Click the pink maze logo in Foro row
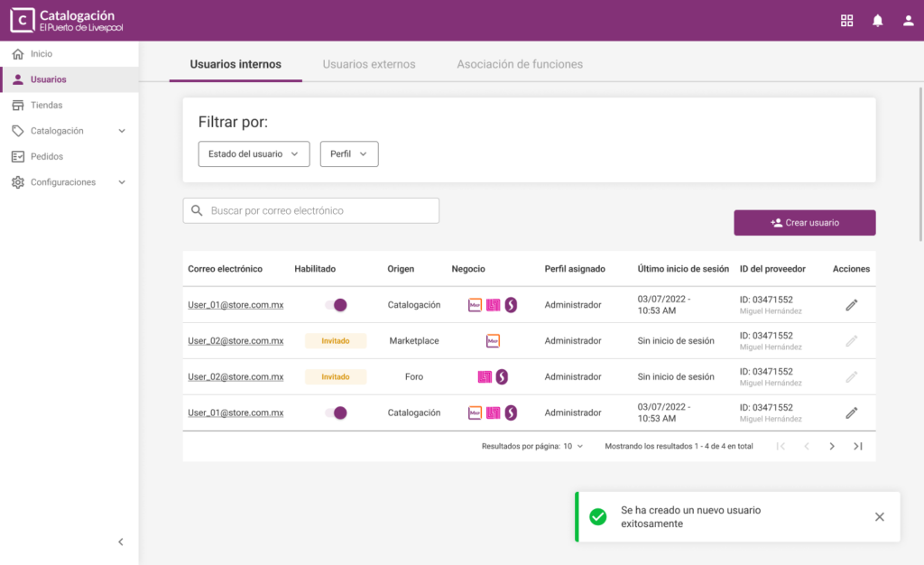Viewport: 924px width, 565px height. coord(485,376)
